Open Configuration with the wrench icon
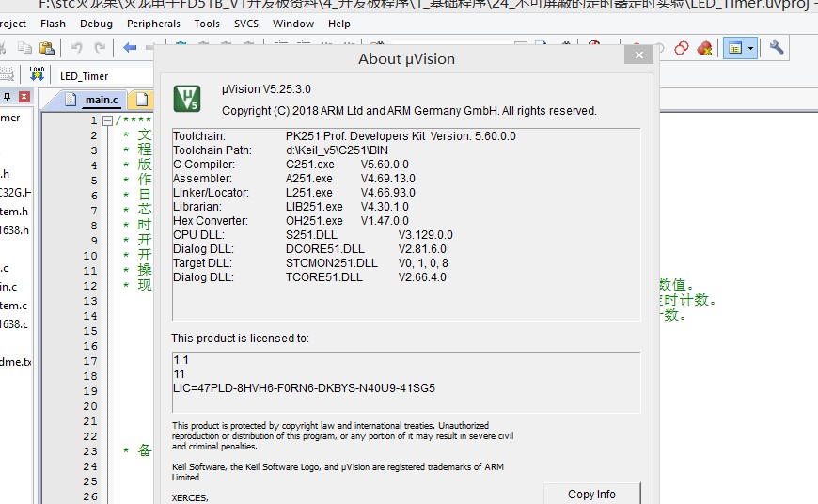Image resolution: width=818 pixels, height=504 pixels. pyautogui.click(x=777, y=48)
